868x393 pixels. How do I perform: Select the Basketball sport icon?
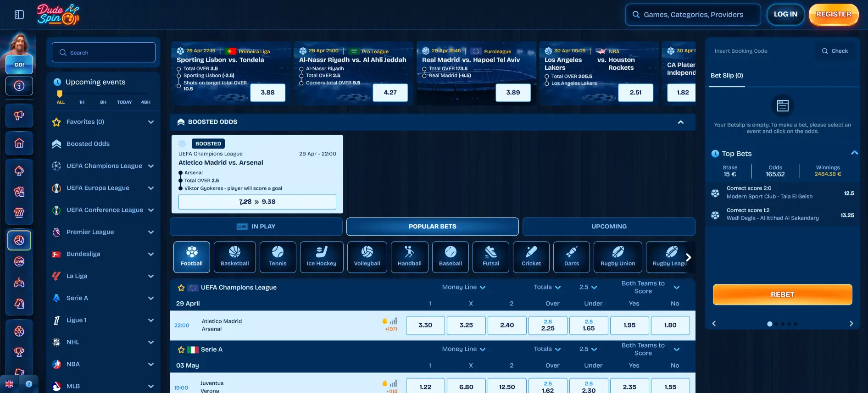coord(234,257)
